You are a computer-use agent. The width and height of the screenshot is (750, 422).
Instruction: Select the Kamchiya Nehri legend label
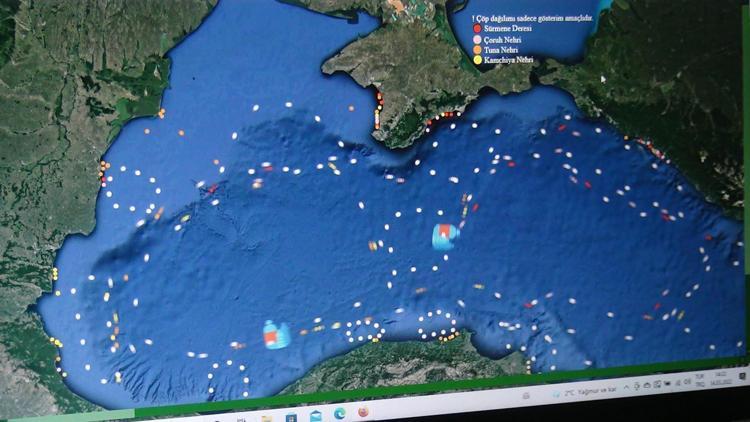coord(509,61)
